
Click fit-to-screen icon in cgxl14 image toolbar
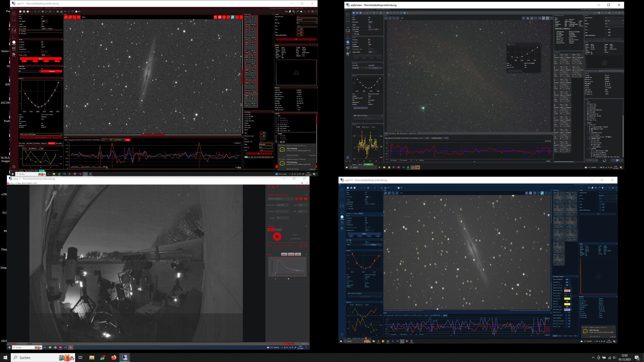pyautogui.click(x=393, y=193)
